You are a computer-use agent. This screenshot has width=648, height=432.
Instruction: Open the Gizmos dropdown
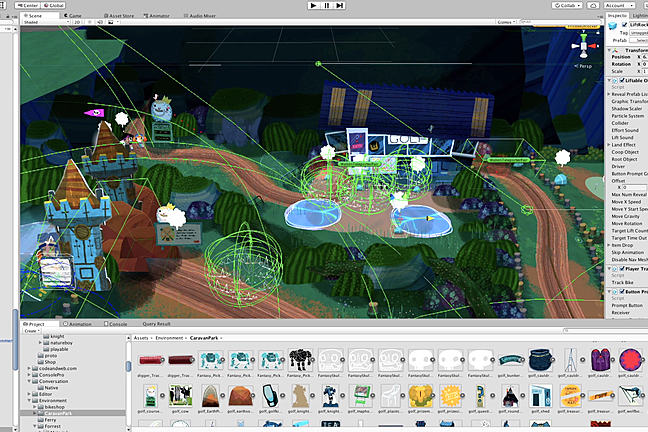click(506, 22)
